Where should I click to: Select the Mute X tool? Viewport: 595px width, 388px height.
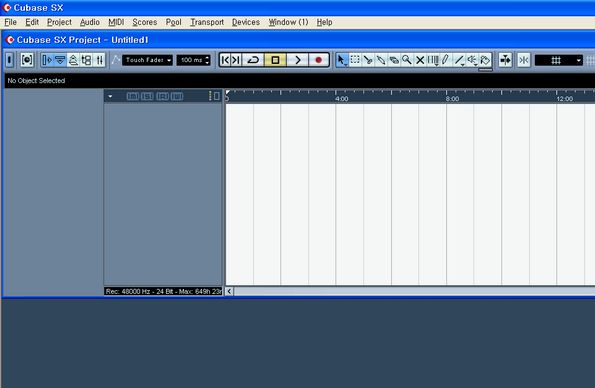pos(420,60)
